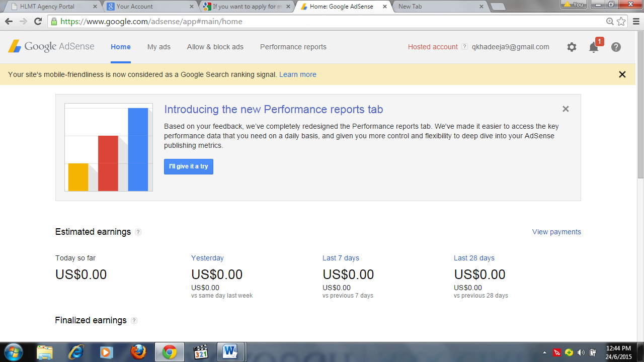Viewport: 644px width, 362px height.
Task: Select the Home navigation tab
Action: click(121, 47)
